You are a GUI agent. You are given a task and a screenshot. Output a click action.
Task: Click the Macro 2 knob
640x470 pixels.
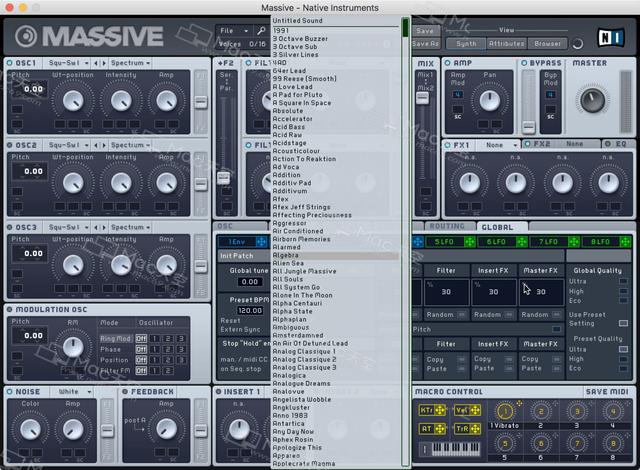click(541, 411)
